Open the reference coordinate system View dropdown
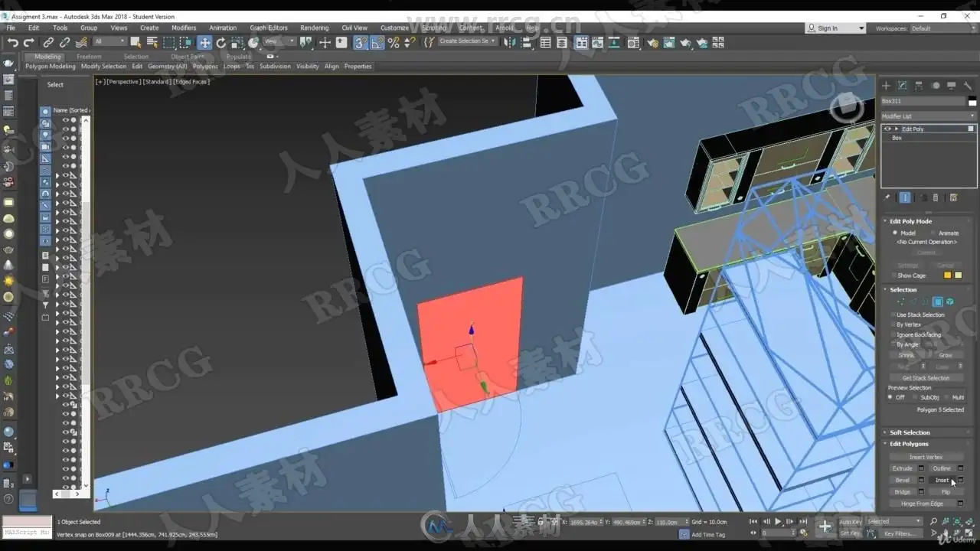Screen dimensions: 980x551 (x=279, y=41)
